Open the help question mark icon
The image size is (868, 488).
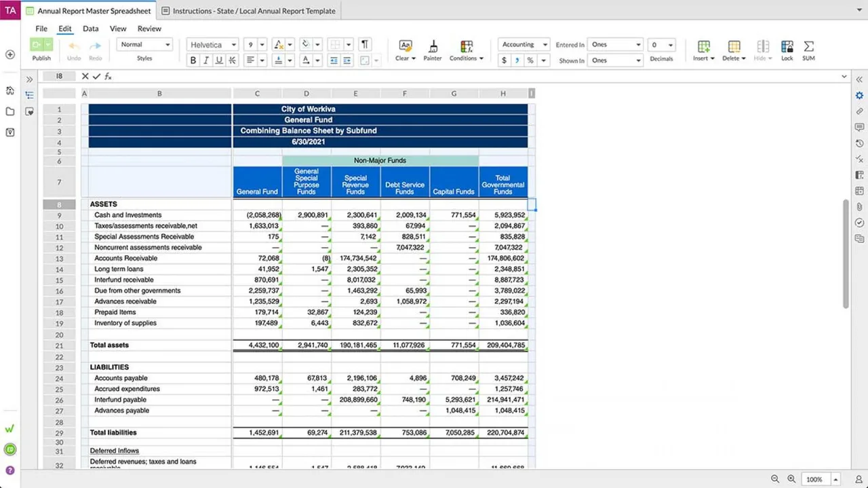[x=10, y=470]
